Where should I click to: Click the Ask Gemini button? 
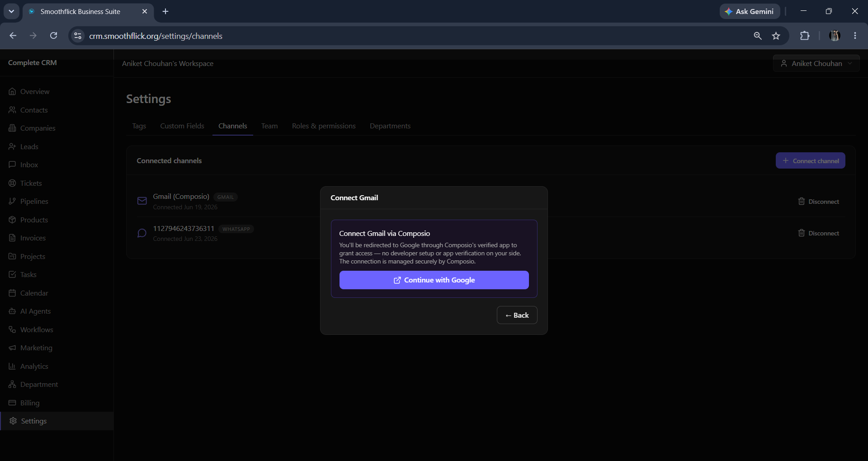coord(750,11)
